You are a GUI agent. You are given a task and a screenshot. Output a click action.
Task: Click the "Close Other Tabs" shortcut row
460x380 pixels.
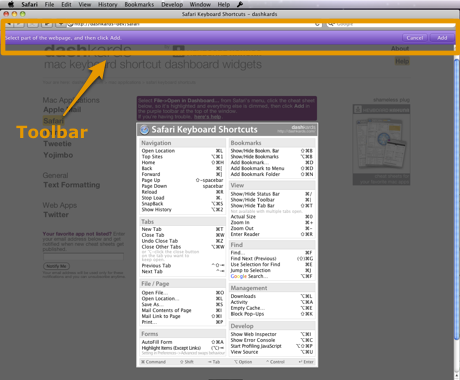(182, 247)
